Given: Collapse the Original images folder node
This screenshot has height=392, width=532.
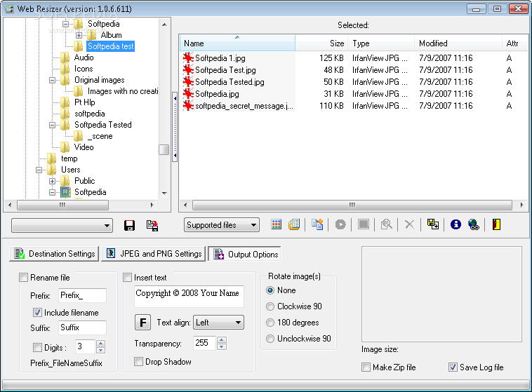Looking at the screenshot, I should (52, 81).
